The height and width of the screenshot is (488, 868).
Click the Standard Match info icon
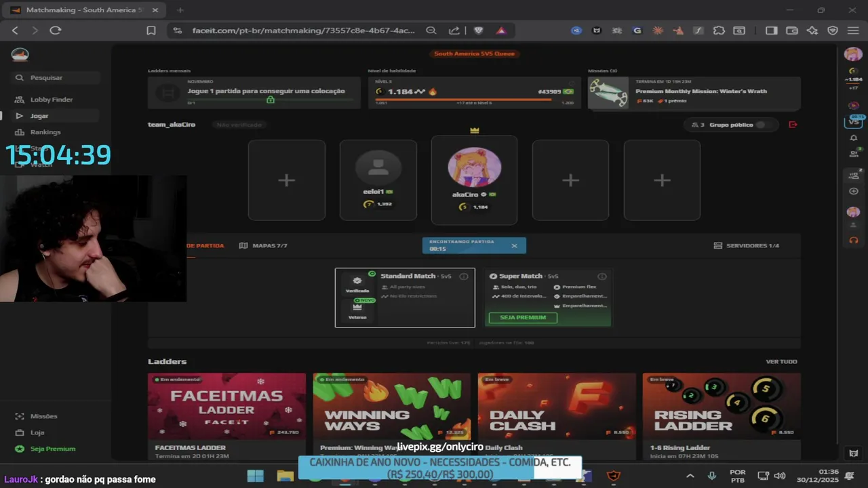464,277
